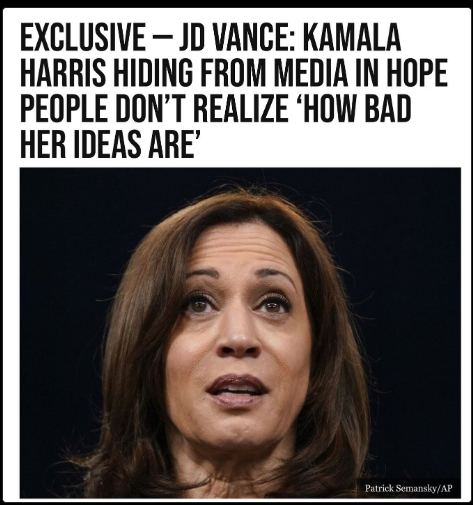Open the article headline link
This screenshot has height=505, width=473.
pos(233,91)
